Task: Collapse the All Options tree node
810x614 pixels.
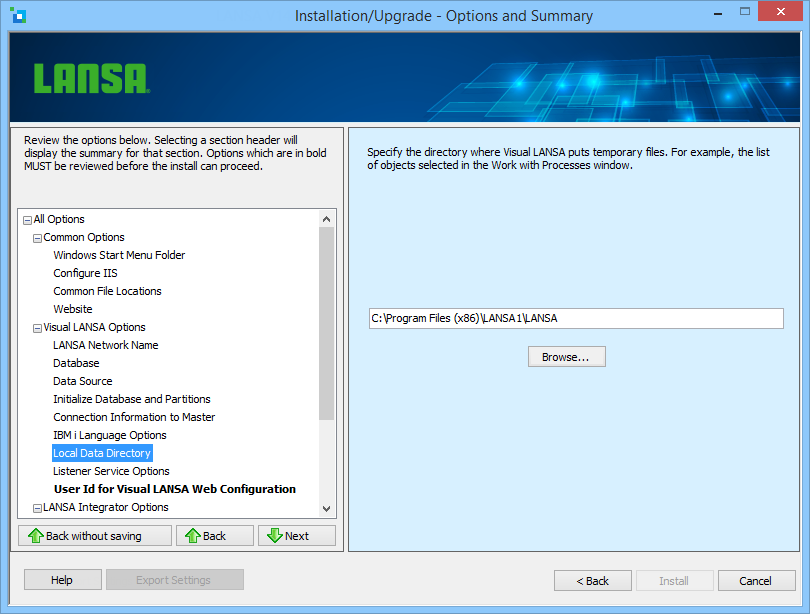Action: pyautogui.click(x=27, y=221)
